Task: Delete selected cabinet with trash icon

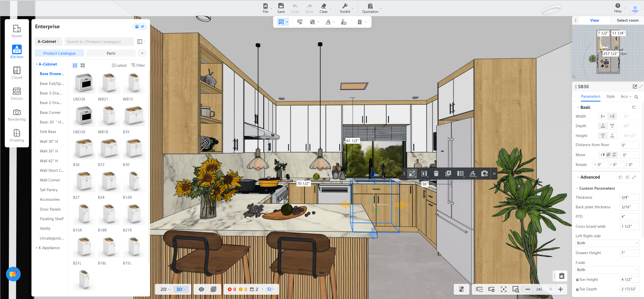Action: click(436, 173)
